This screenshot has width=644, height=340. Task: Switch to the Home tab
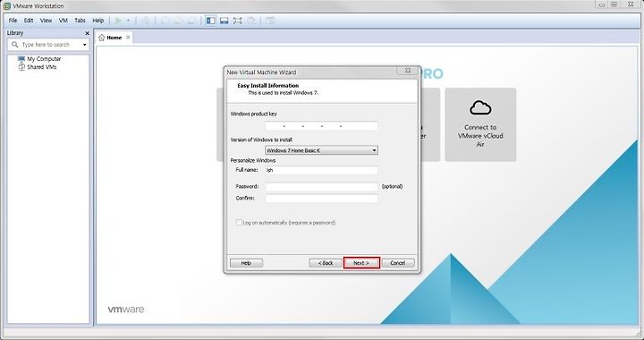point(114,38)
